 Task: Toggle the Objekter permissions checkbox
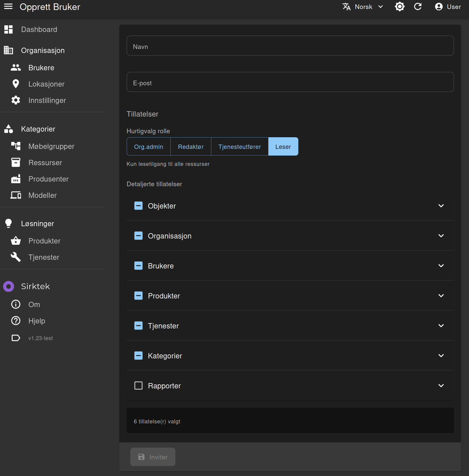138,206
